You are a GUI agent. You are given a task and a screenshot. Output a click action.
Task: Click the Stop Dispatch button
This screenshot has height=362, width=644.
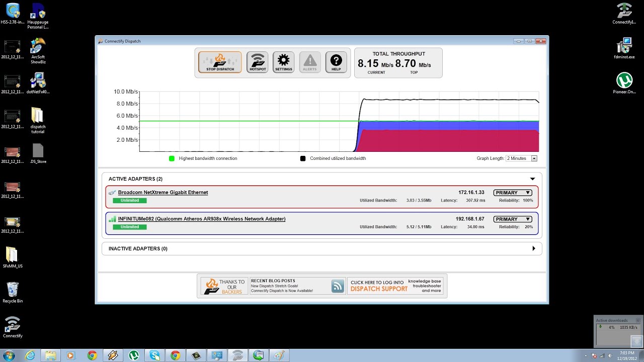point(220,62)
